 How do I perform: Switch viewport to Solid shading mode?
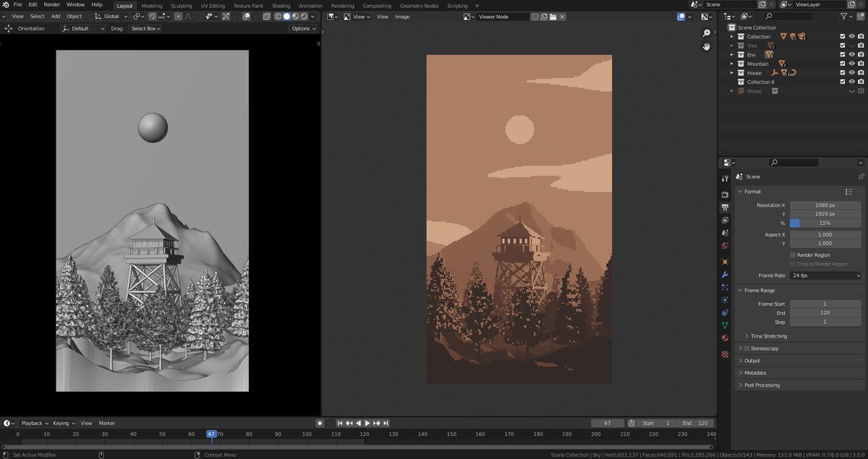(286, 17)
